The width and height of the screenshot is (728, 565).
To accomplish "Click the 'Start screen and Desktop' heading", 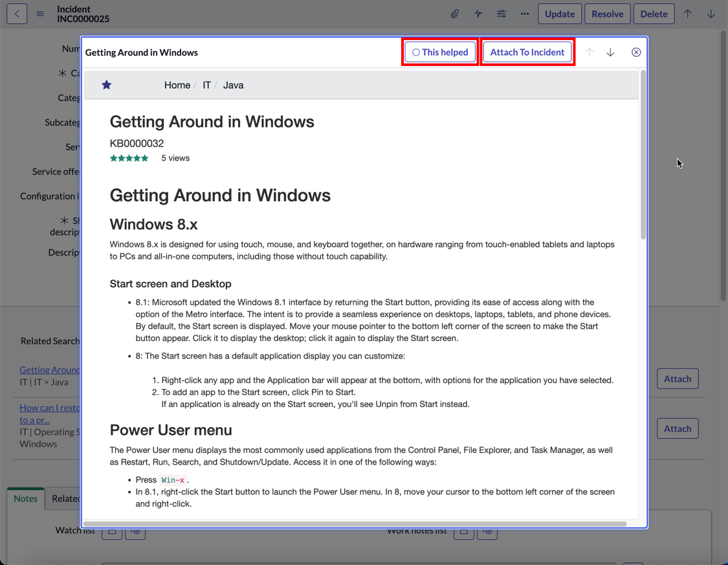I will coord(170,283).
